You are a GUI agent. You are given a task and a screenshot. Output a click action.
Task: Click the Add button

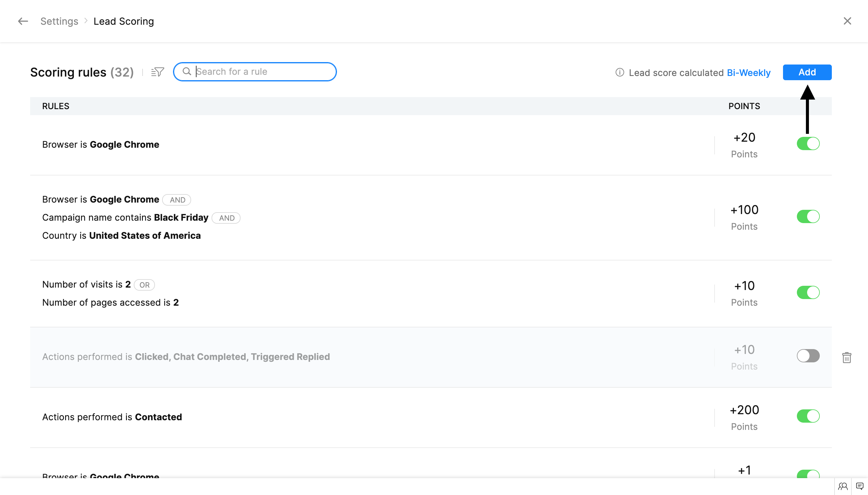(x=807, y=72)
